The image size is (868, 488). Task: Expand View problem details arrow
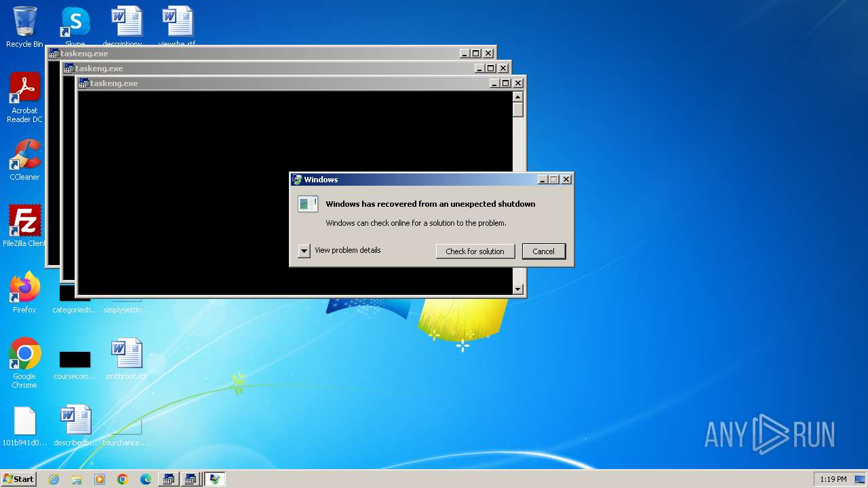coord(304,251)
